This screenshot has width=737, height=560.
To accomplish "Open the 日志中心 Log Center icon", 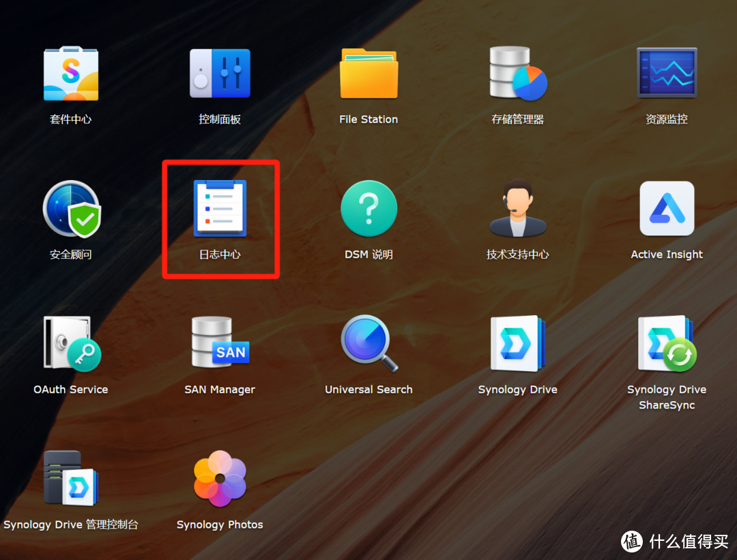I will pos(220,208).
